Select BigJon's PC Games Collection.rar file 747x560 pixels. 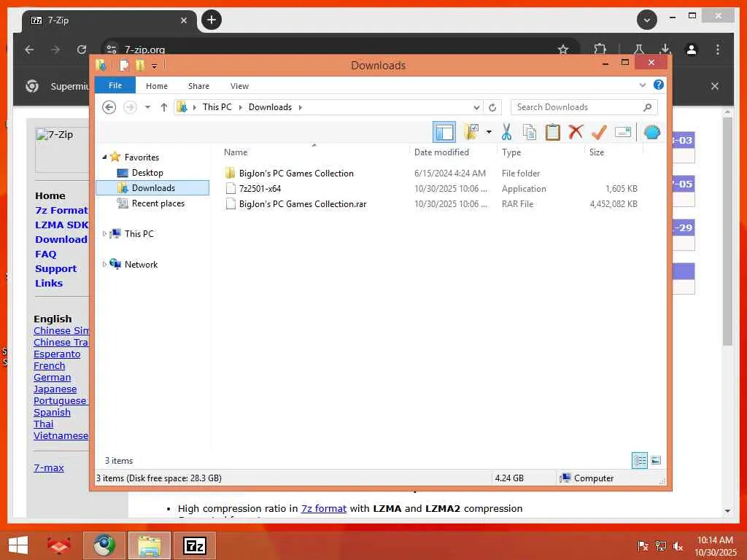click(x=303, y=204)
